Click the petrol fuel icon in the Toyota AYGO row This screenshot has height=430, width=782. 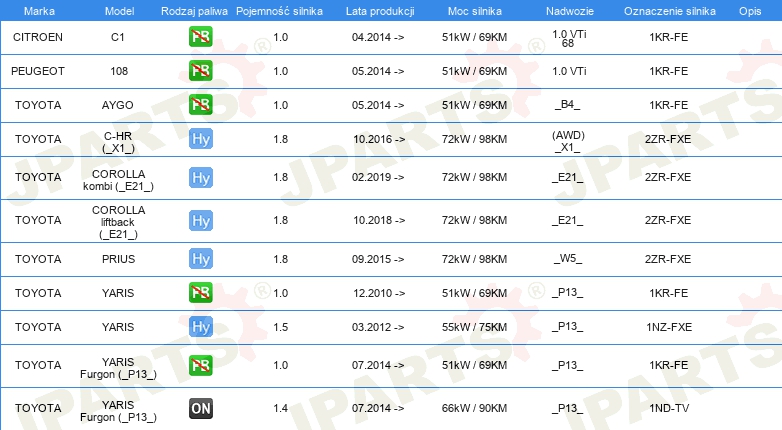tap(200, 105)
